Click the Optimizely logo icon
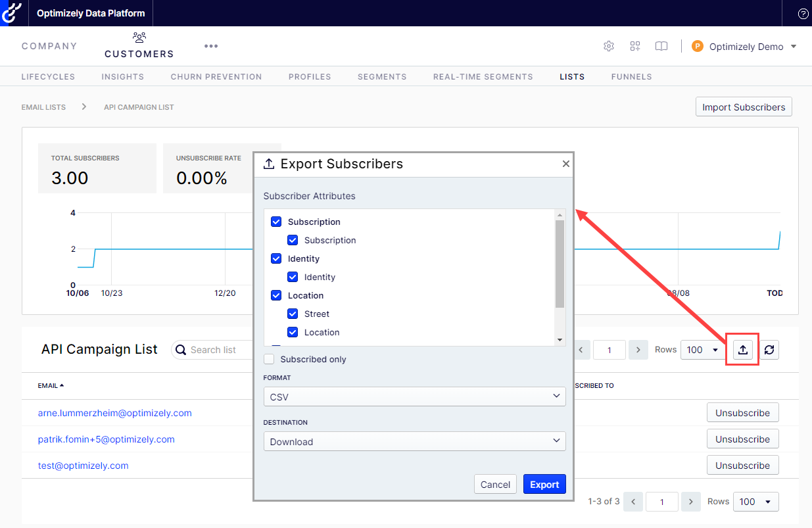This screenshot has width=812, height=528. click(12, 12)
